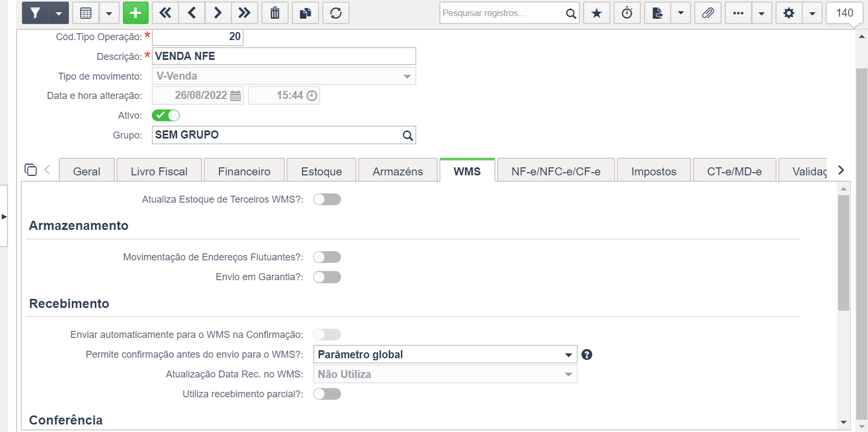Mark record as favorite star icon
Screen dimensions: 868x432
click(596, 13)
